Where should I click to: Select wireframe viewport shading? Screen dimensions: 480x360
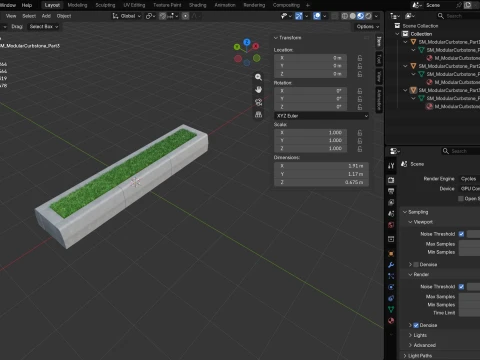(x=345, y=16)
